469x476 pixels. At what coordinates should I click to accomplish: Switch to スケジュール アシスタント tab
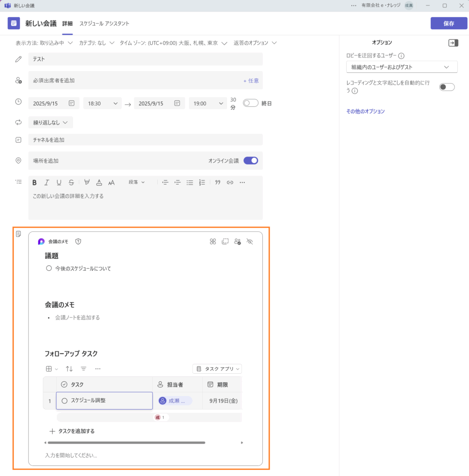coord(104,24)
